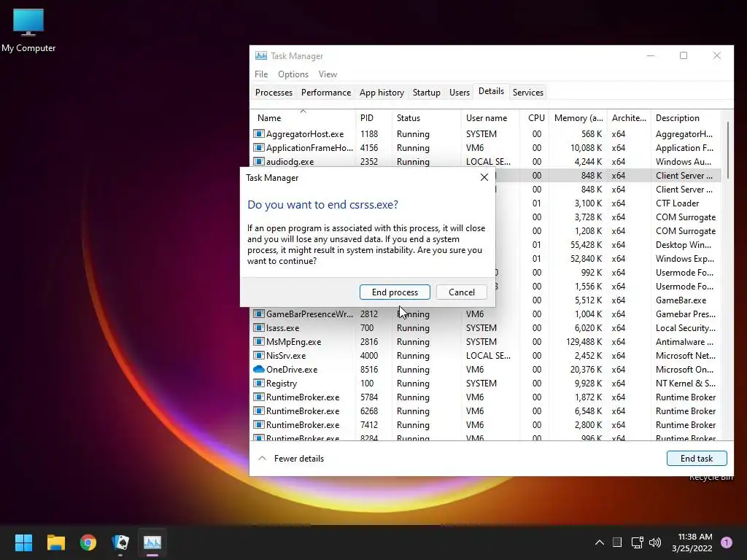Select the lsass.exe row name

(282, 327)
